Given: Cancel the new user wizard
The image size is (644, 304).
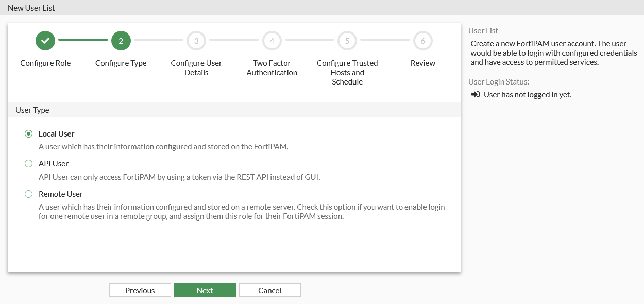Looking at the screenshot, I should click(269, 290).
